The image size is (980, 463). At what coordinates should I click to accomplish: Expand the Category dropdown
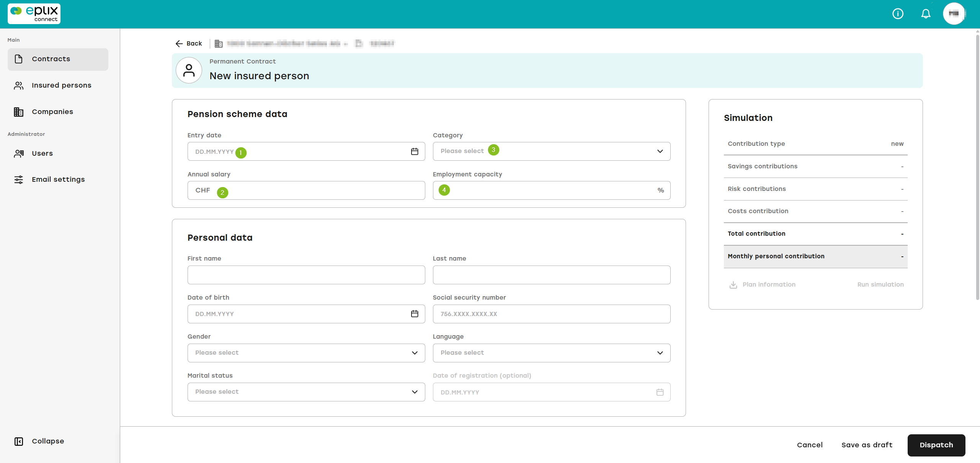coord(551,151)
